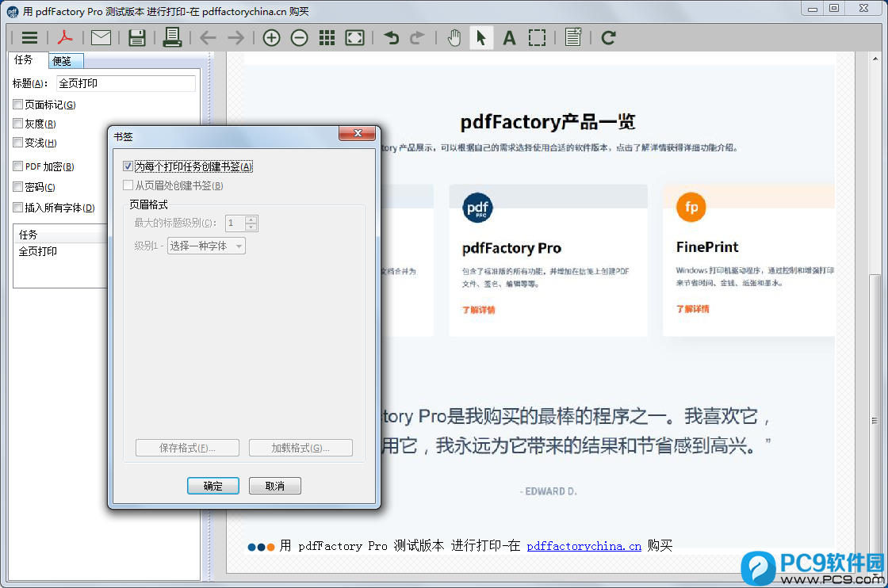Enable PDF 加密(B) checkbox
This screenshot has width=888, height=588.
(18, 166)
